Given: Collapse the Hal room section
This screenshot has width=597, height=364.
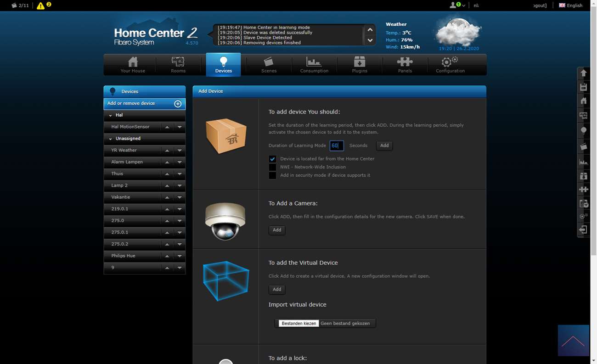Looking at the screenshot, I should point(111,115).
